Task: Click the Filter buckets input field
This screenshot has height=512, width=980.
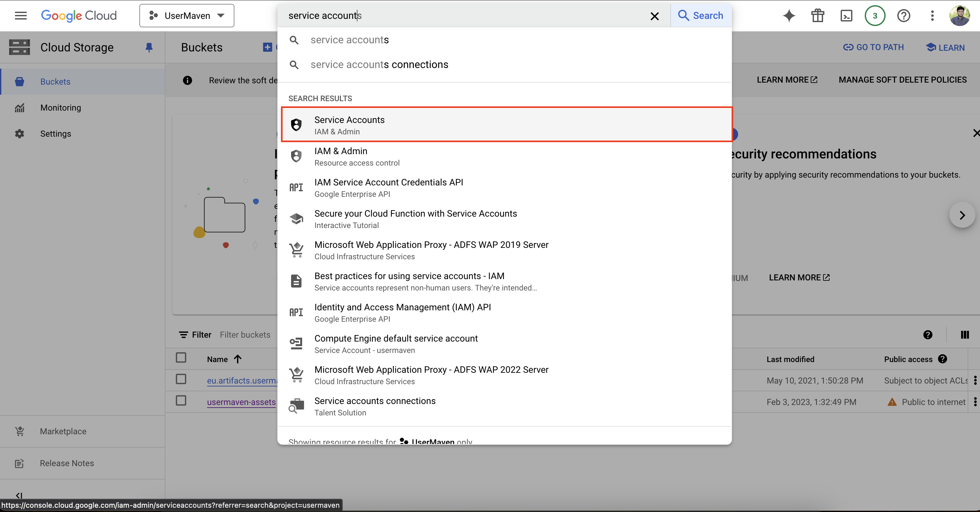Action: coord(245,334)
